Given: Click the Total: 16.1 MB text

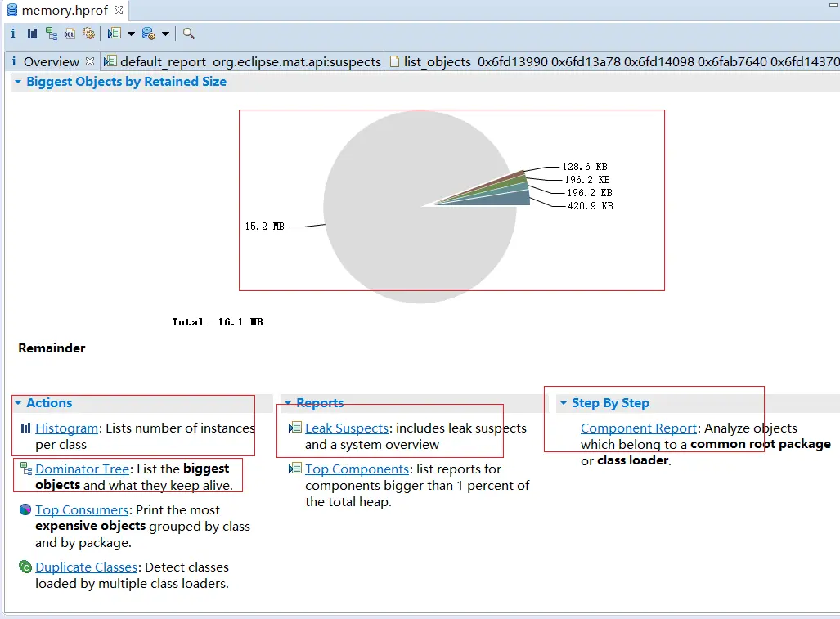Looking at the screenshot, I should coord(218,322).
